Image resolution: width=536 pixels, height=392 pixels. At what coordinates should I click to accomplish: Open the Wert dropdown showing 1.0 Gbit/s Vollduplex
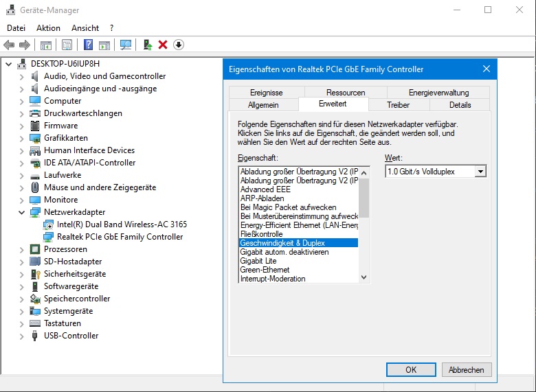click(435, 172)
